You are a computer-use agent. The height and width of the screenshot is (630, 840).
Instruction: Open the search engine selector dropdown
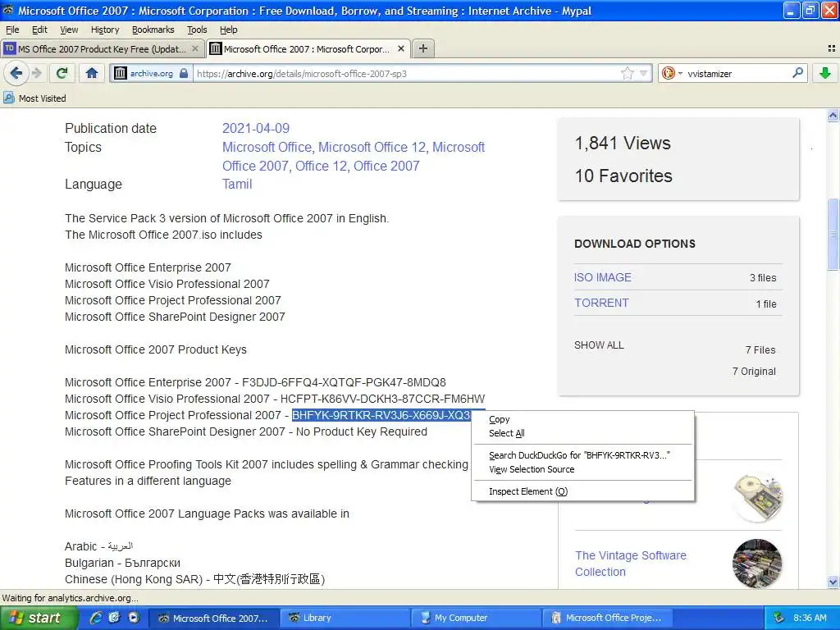pos(672,73)
